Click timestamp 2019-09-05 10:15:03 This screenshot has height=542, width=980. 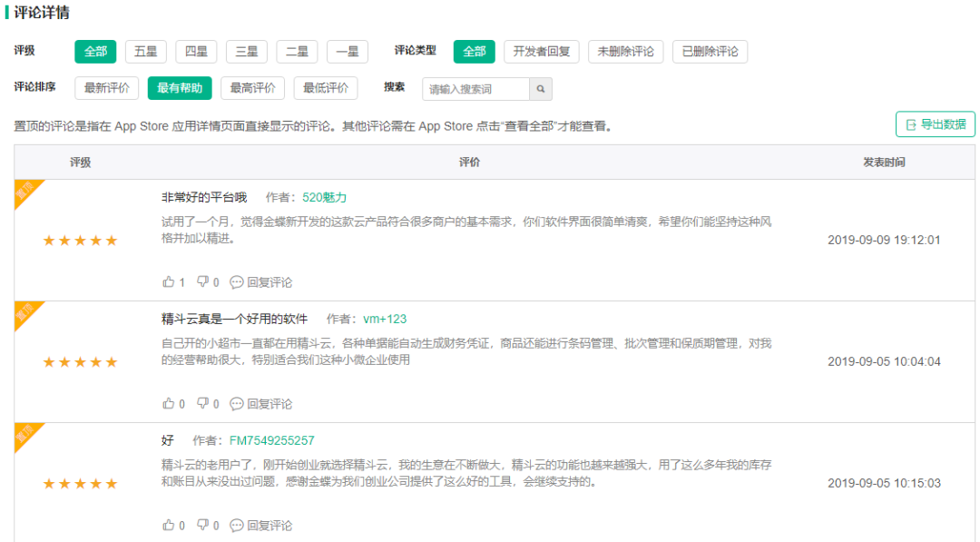(884, 483)
